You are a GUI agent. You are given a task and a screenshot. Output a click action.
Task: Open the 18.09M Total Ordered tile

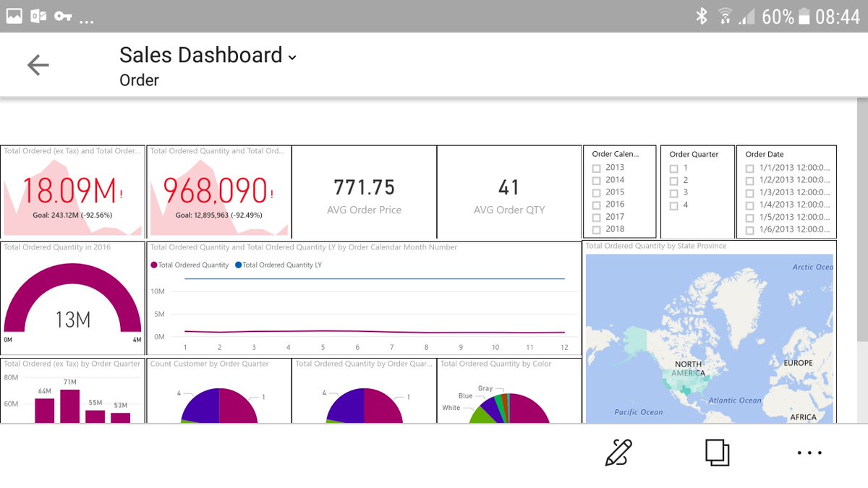click(72, 192)
